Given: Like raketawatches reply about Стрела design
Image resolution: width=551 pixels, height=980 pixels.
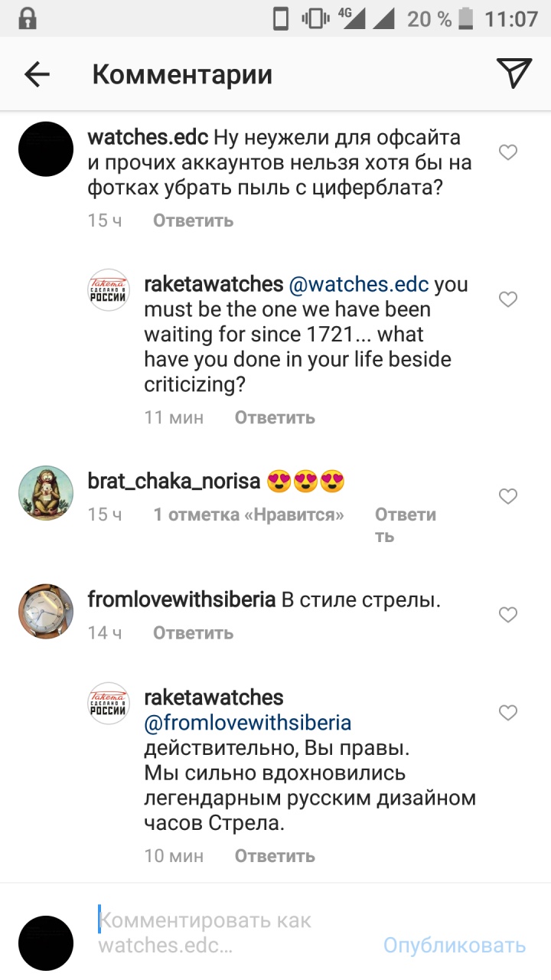Looking at the screenshot, I should pos(508,713).
